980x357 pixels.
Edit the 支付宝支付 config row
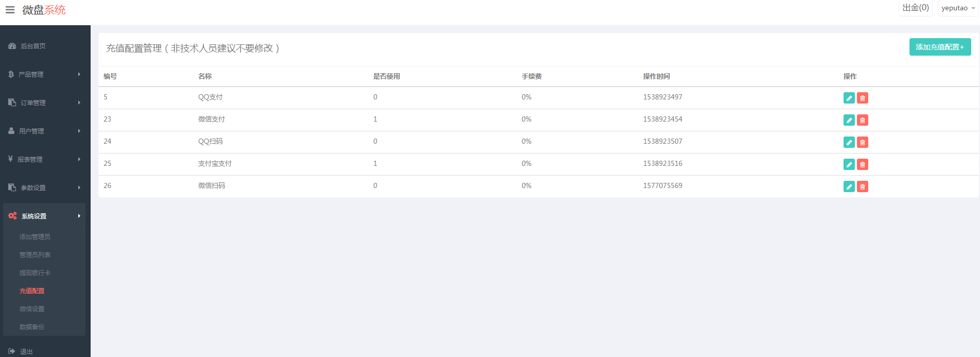click(x=849, y=164)
